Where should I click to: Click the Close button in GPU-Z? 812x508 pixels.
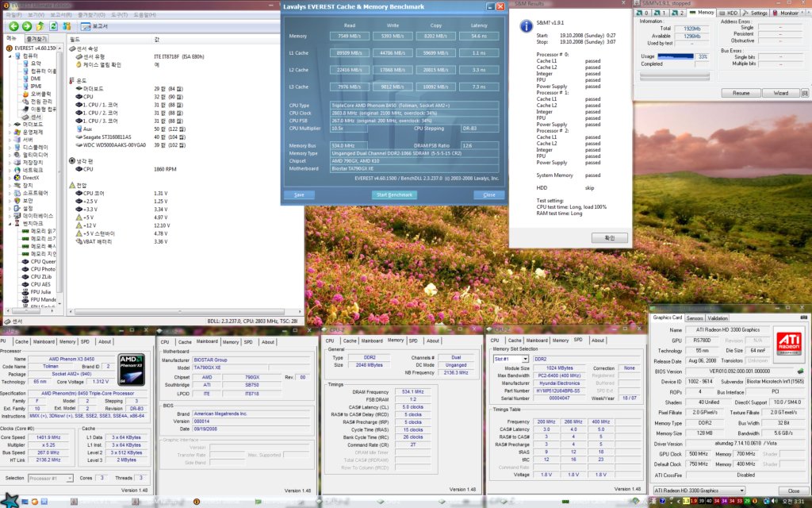tap(793, 491)
